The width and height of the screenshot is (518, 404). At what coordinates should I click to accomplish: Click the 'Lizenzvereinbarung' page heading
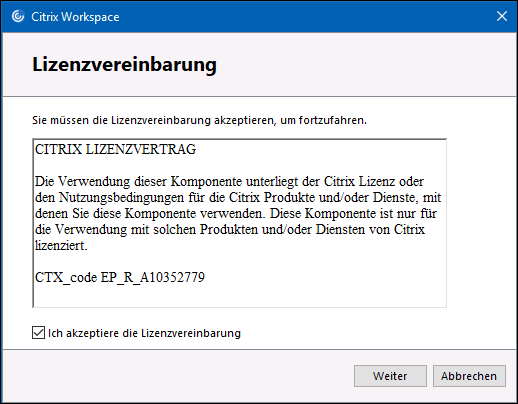click(125, 64)
